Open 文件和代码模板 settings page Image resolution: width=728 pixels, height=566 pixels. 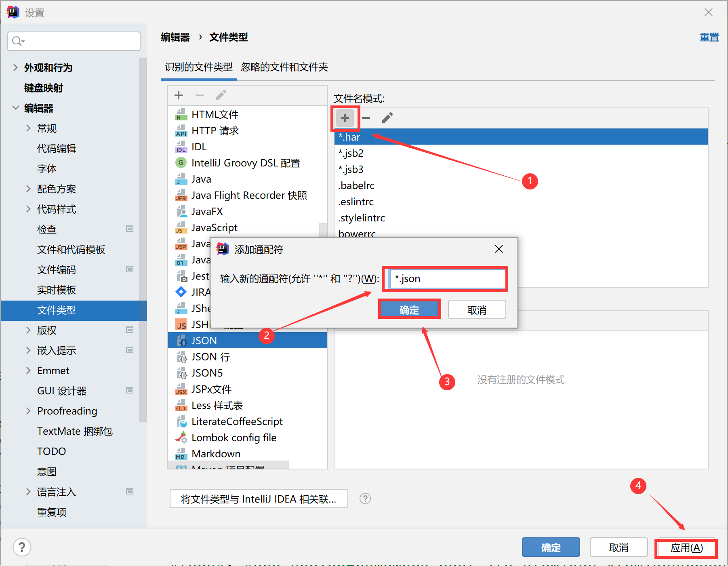[71, 250]
